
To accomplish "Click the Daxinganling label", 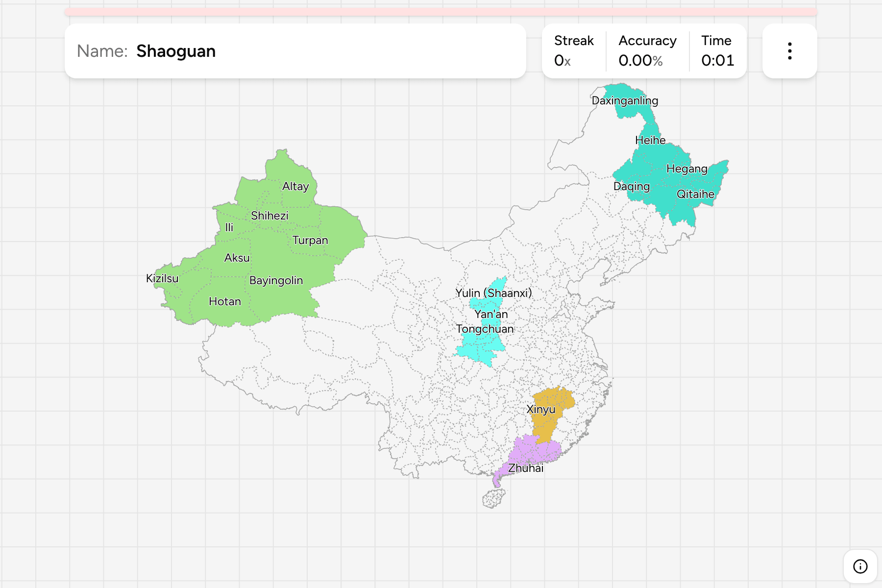I will (625, 100).
